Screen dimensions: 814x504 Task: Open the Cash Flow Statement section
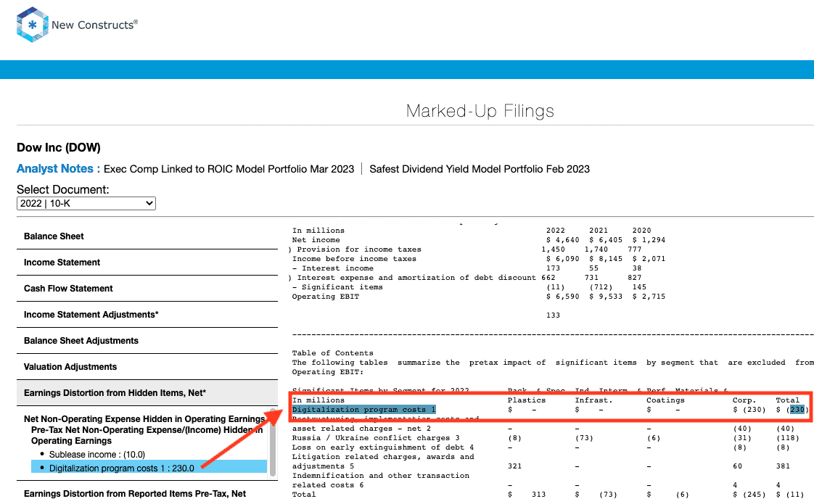(147, 288)
